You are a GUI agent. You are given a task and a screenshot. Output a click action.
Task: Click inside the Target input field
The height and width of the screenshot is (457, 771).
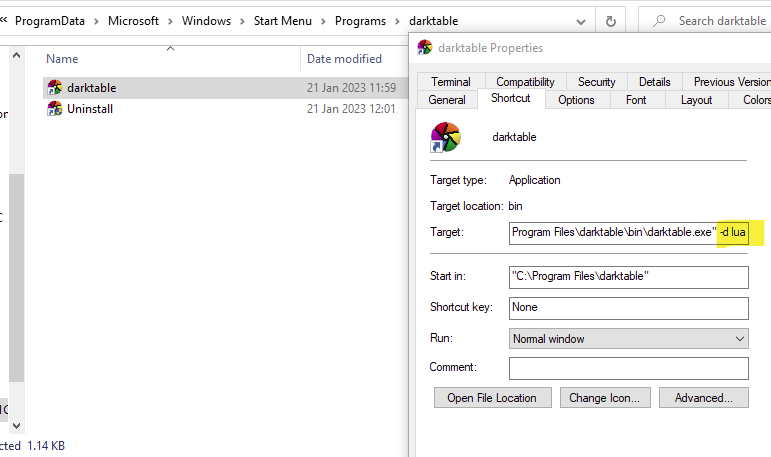pyautogui.click(x=628, y=232)
